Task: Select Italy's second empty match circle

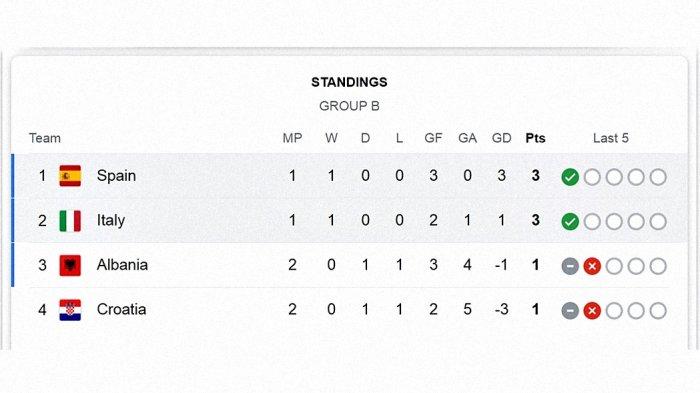Action: 614,222
